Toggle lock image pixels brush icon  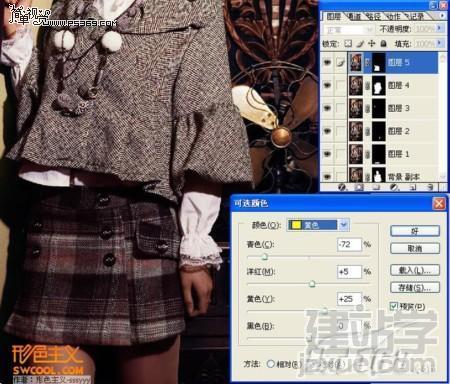pos(360,44)
